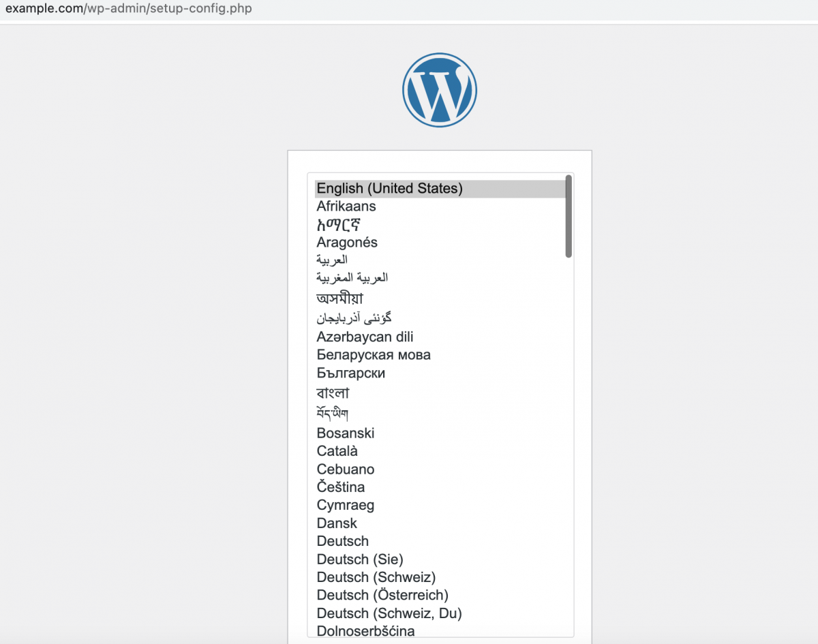Click the language list scrollbar thumb

click(569, 216)
